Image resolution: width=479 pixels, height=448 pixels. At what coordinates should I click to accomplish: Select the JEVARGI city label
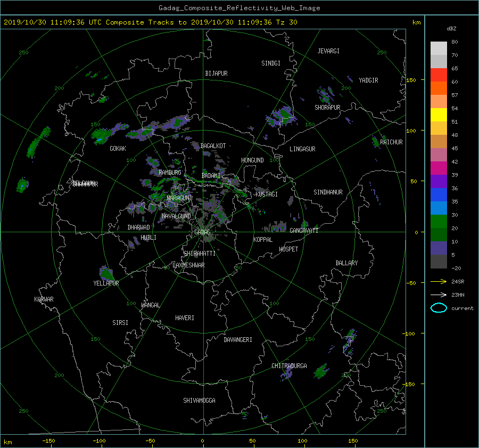328,51
